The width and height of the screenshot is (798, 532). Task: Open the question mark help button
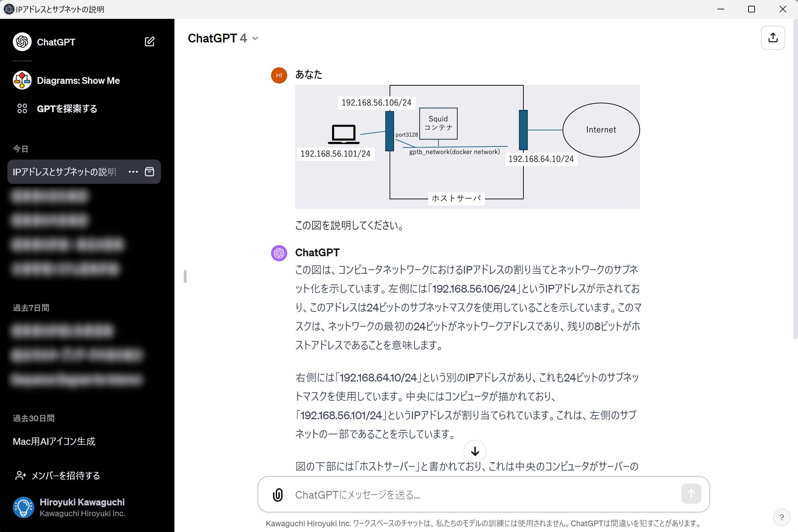coord(781,517)
